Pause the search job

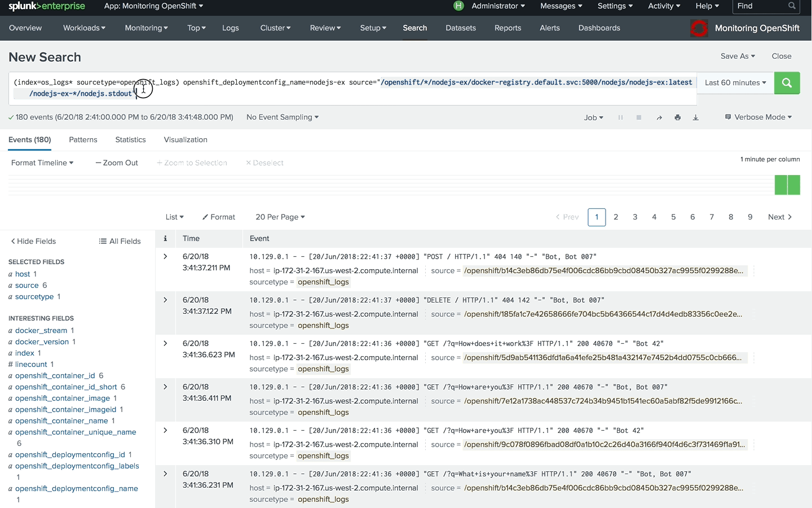(620, 117)
